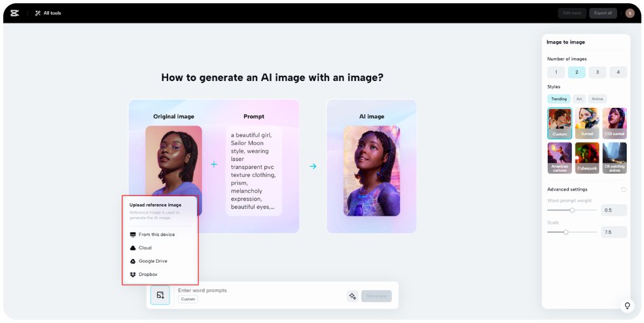Set number of images to 1
This screenshot has width=644, height=323.
pos(556,73)
